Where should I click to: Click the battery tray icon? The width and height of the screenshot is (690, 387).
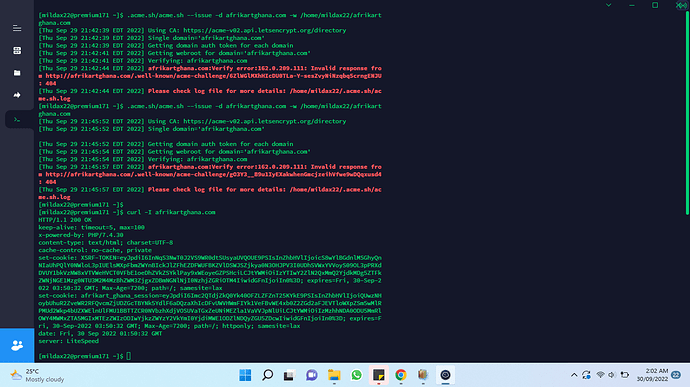[624, 375]
